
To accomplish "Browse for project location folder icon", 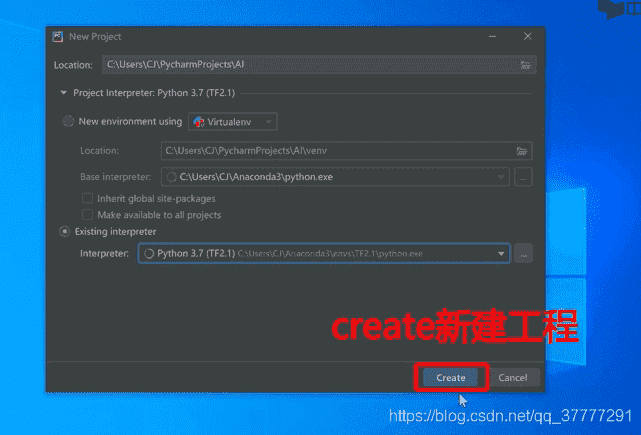I will [525, 65].
